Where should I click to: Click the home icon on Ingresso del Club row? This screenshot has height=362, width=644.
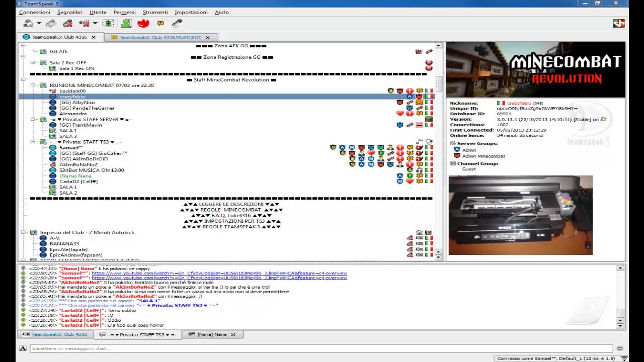(x=419, y=232)
